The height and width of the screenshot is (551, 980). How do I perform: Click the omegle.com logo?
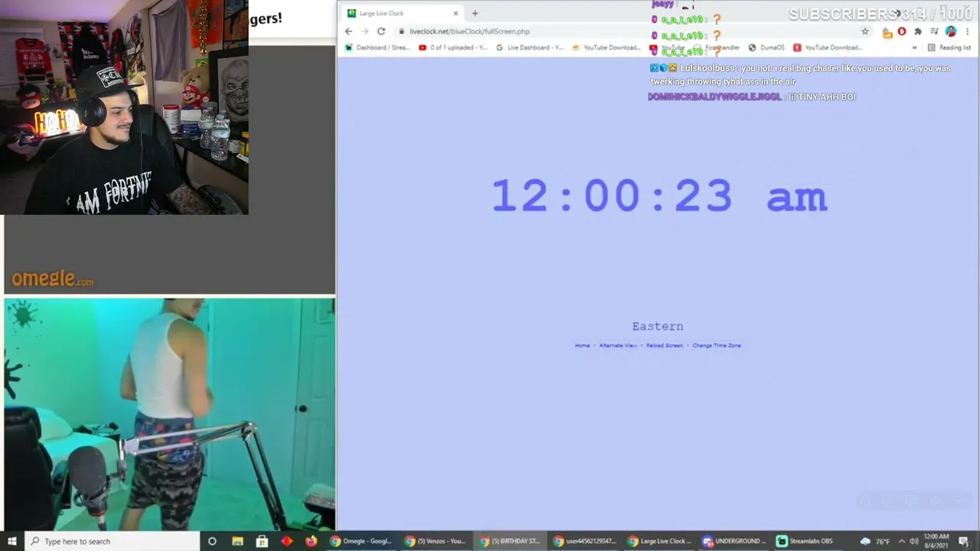click(53, 279)
